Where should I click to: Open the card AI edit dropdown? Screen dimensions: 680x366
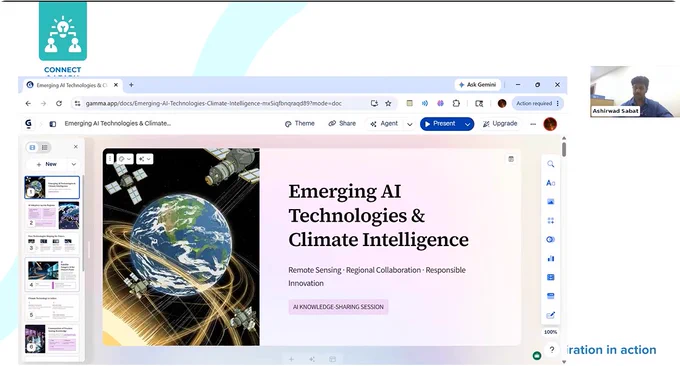click(144, 159)
